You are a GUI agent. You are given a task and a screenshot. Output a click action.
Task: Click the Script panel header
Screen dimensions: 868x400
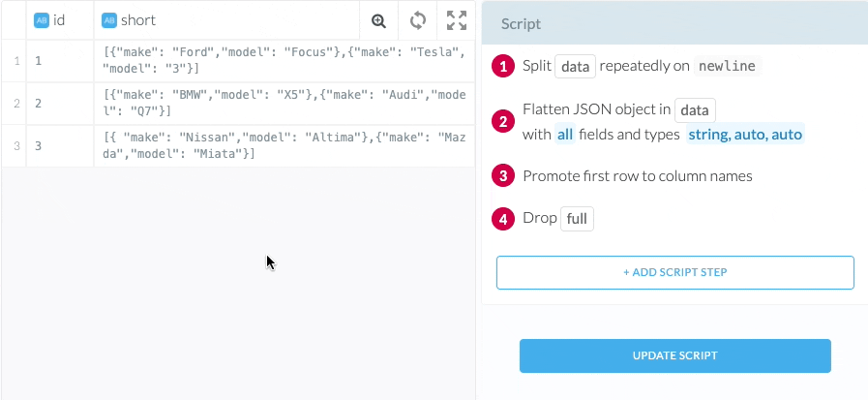click(674, 23)
